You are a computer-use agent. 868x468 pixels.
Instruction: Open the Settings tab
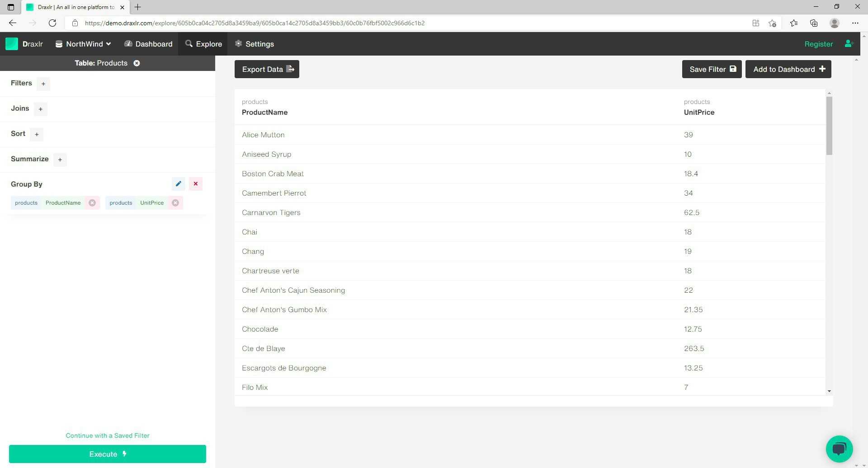point(255,44)
